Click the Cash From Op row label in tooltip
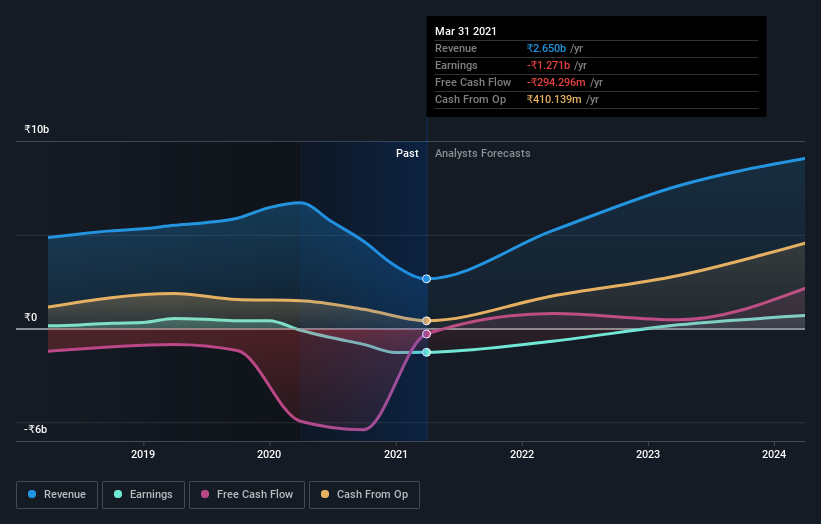This screenshot has height=524, width=821. (x=470, y=99)
